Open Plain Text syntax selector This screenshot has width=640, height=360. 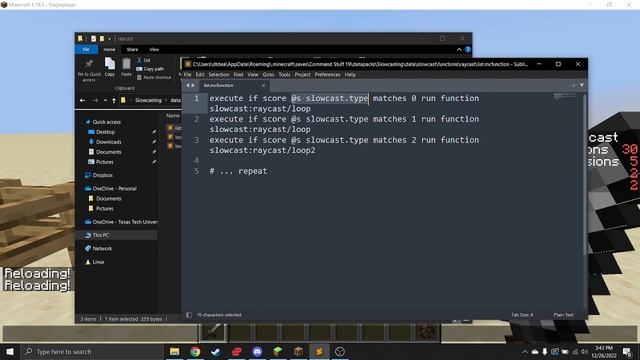tap(563, 315)
